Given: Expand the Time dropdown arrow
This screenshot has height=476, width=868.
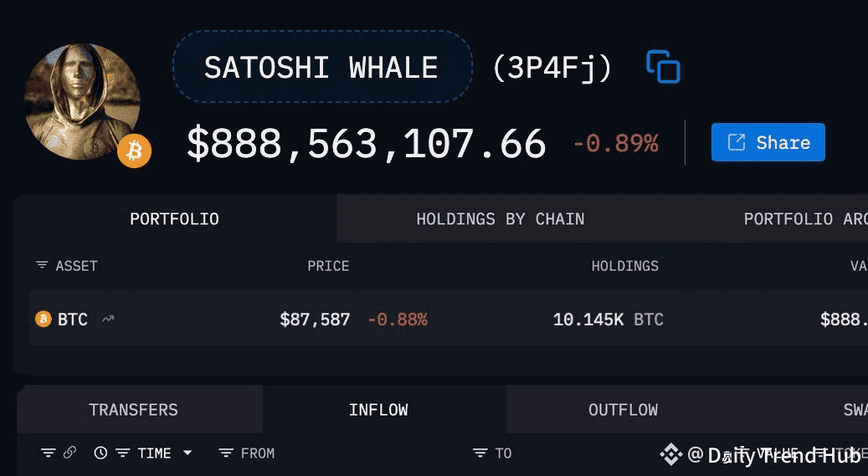Looking at the screenshot, I should pyautogui.click(x=187, y=453).
